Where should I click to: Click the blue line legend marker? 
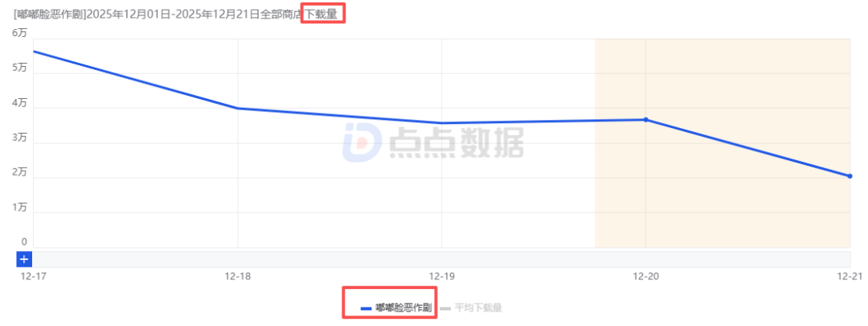pyautogui.click(x=366, y=308)
